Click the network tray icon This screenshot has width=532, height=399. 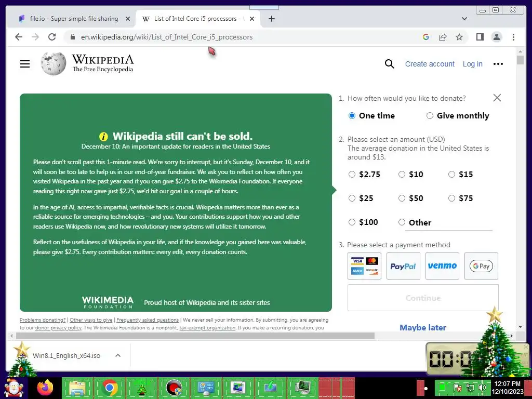tap(470, 387)
